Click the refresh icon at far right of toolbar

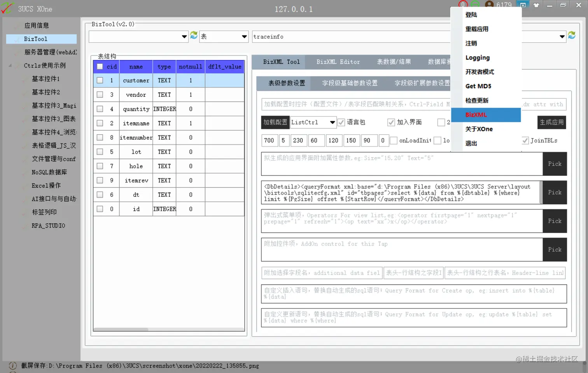(572, 34)
